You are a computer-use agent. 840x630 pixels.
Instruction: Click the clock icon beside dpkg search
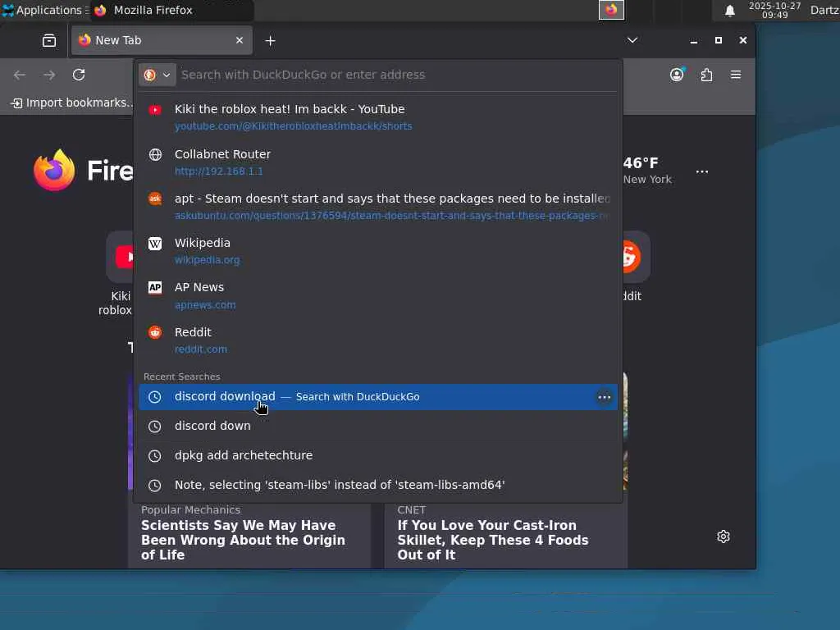(154, 456)
